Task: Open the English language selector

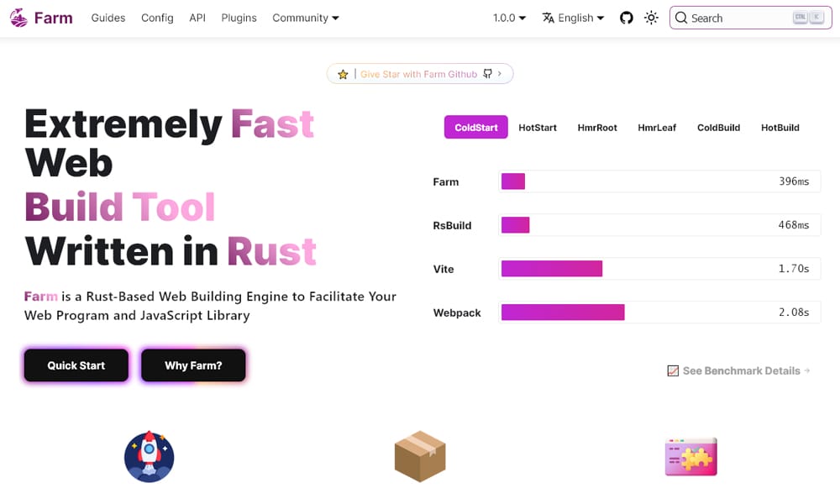Action: pos(574,17)
